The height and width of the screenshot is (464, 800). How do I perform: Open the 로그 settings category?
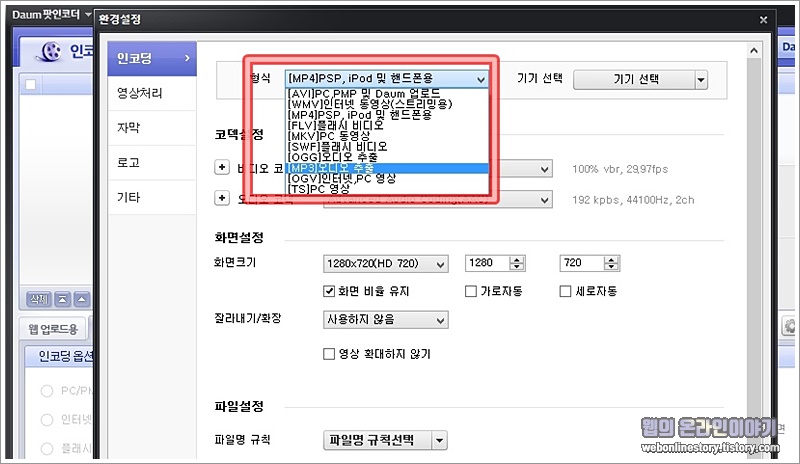pos(152,162)
